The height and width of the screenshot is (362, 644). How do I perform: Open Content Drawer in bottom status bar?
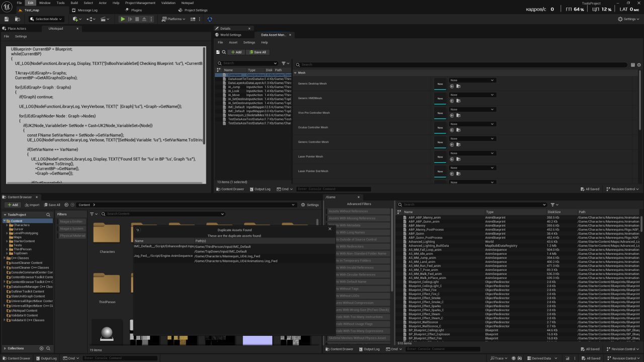[16, 358]
